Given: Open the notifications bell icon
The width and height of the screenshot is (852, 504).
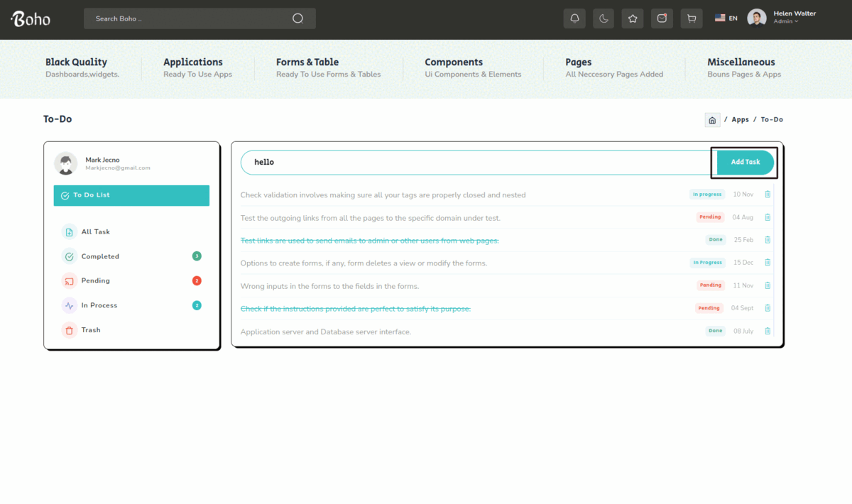Looking at the screenshot, I should click(574, 18).
